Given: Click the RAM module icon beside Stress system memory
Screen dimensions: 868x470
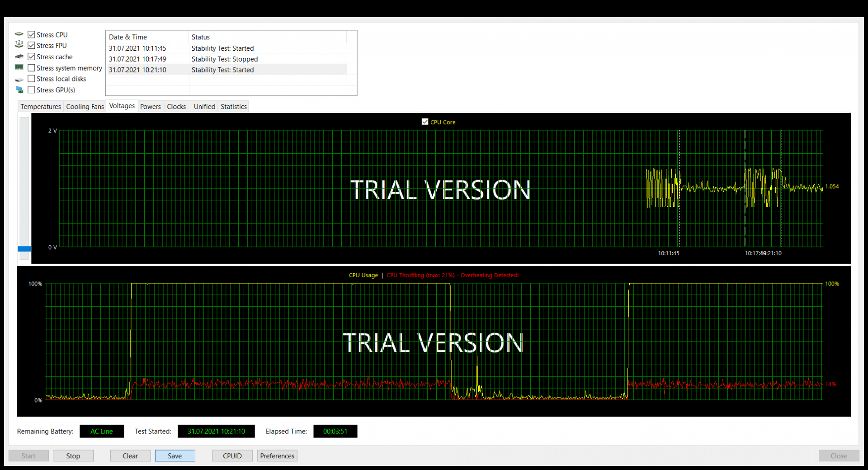Looking at the screenshot, I should tap(19, 67).
